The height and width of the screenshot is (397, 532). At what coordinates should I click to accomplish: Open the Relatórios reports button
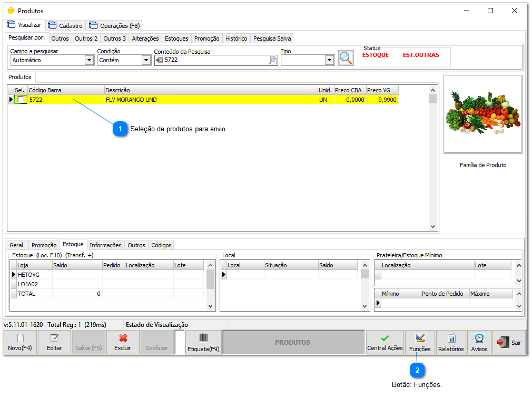[x=451, y=342]
